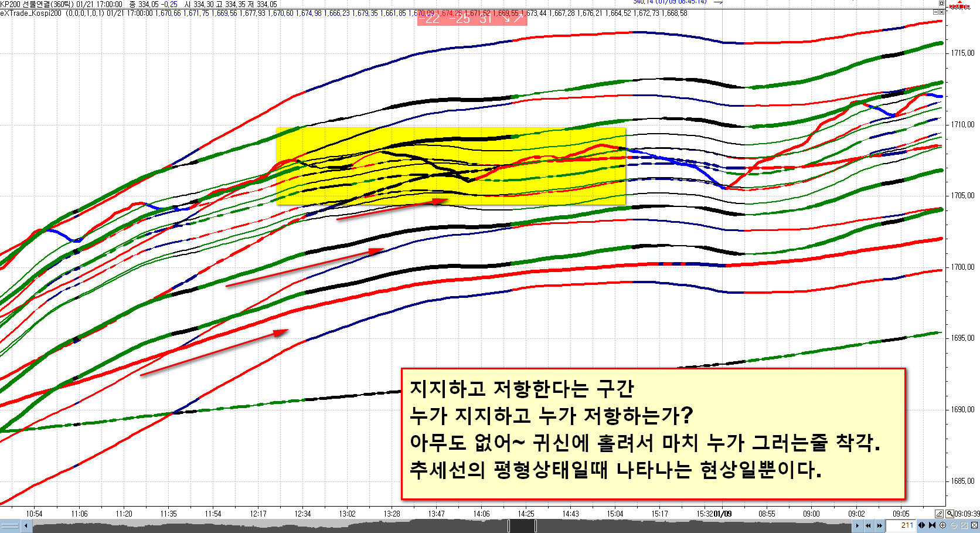Click the play arrow in bottom toolbar
Image resolution: width=980 pixels, height=533 pixels.
tap(857, 526)
